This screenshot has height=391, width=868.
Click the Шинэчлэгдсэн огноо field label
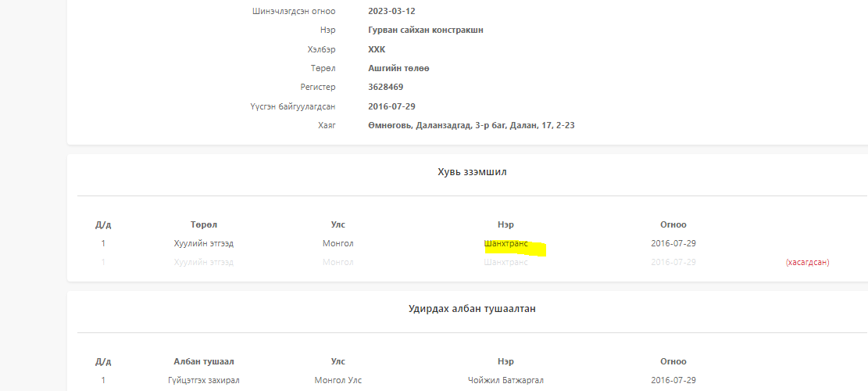coord(294,11)
